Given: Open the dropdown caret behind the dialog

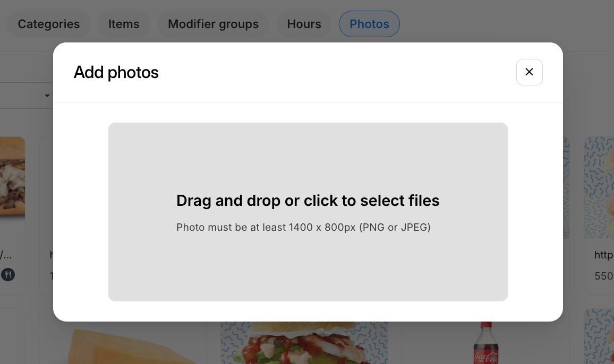Looking at the screenshot, I should point(47,96).
